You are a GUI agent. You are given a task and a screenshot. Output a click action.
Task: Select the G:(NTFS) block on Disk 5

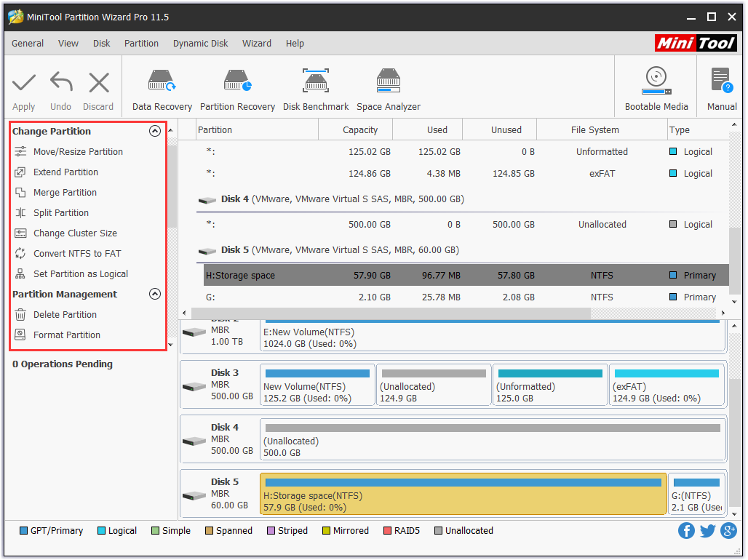(x=696, y=494)
